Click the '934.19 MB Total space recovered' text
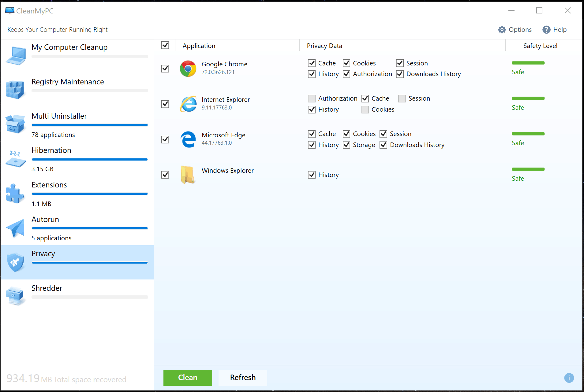 (66, 379)
